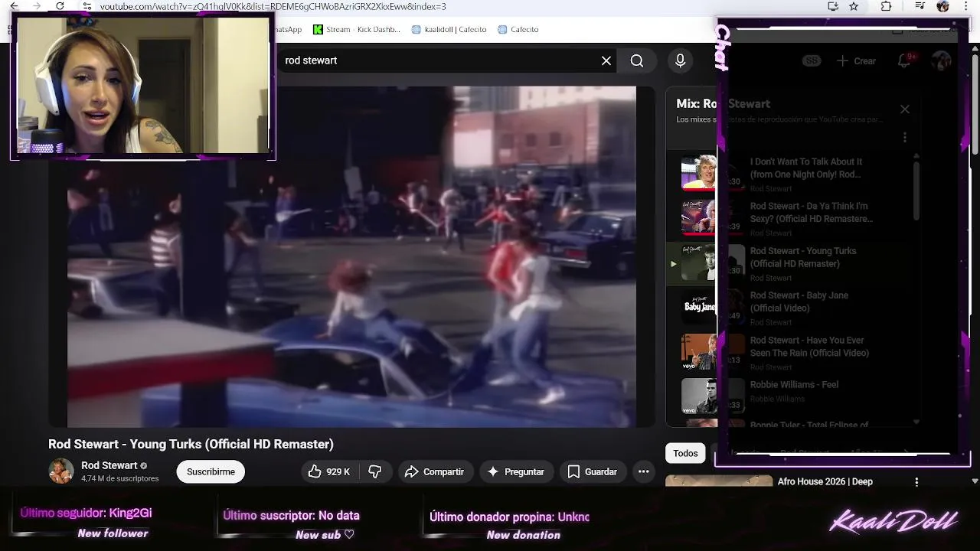Play Have You Ever Seen The Rain

click(x=809, y=347)
